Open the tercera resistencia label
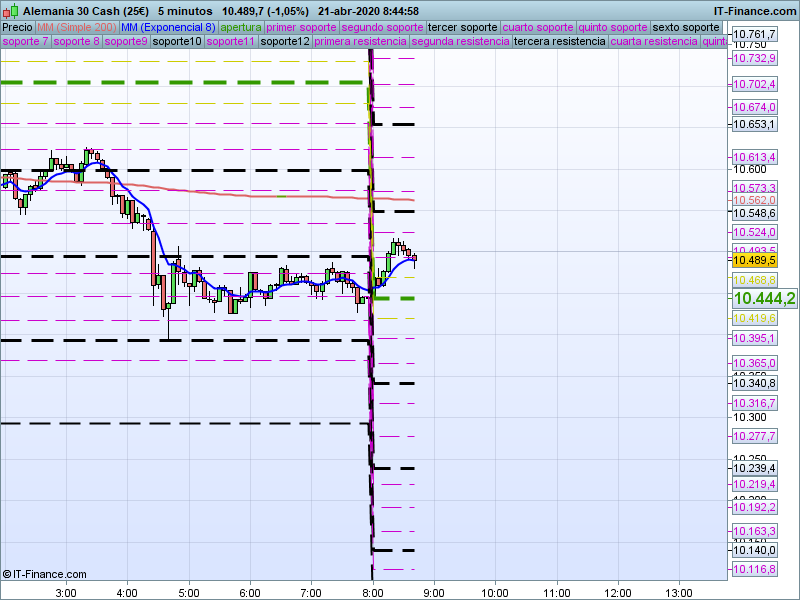The image size is (800, 600). tap(559, 41)
